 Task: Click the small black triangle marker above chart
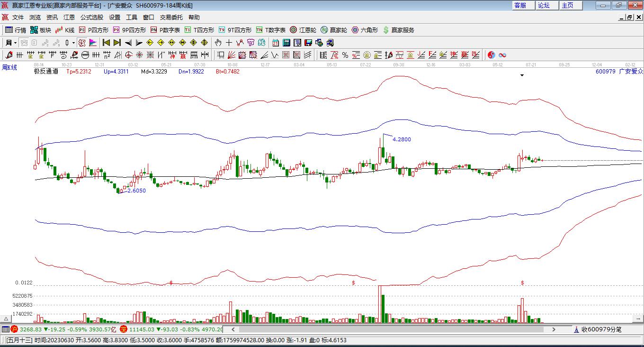click(x=522, y=75)
